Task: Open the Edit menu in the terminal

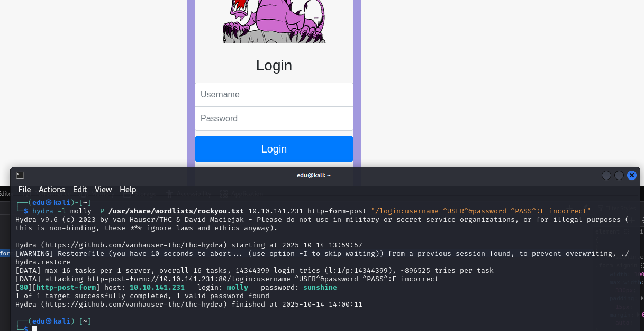Action: tap(80, 190)
